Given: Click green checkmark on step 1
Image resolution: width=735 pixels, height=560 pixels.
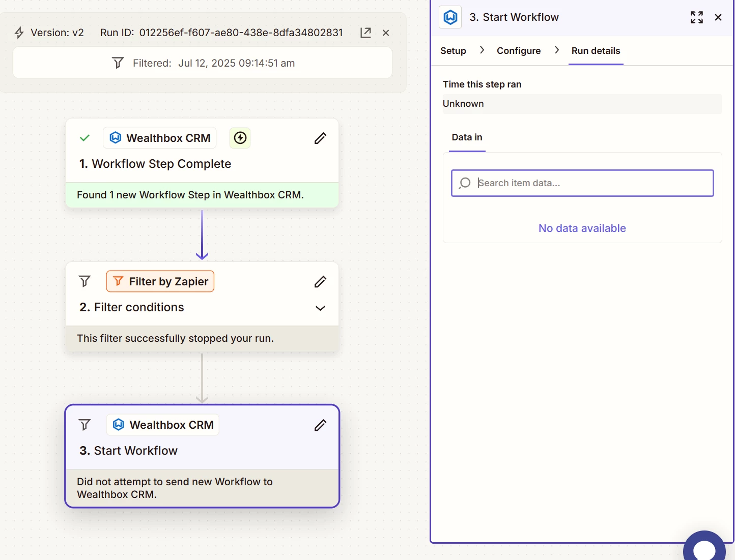Looking at the screenshot, I should pyautogui.click(x=85, y=138).
